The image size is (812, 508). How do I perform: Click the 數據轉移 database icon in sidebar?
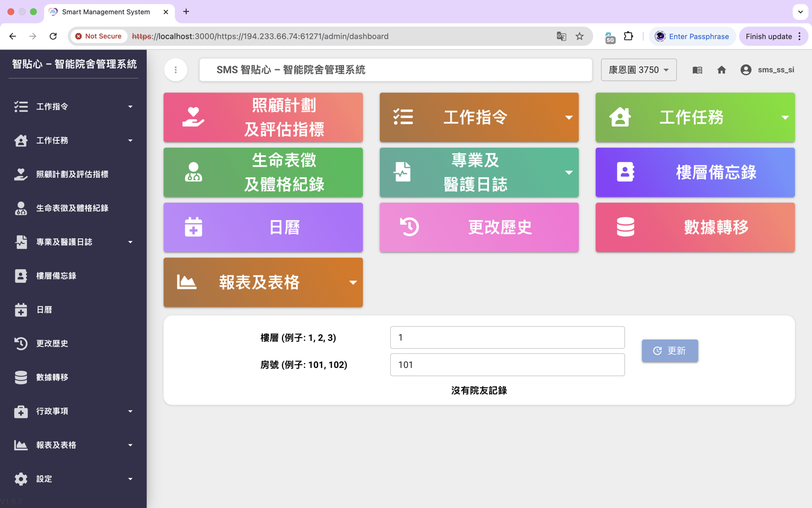point(21,378)
